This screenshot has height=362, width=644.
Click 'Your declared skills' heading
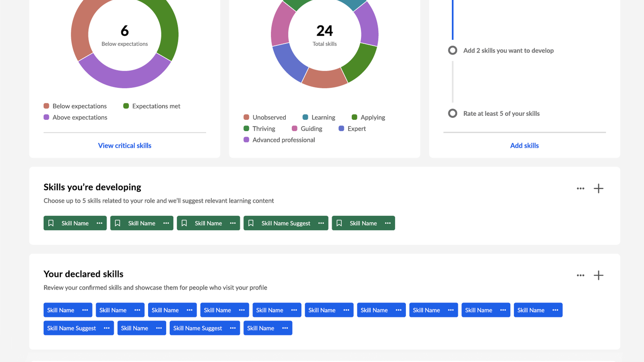pos(83,274)
